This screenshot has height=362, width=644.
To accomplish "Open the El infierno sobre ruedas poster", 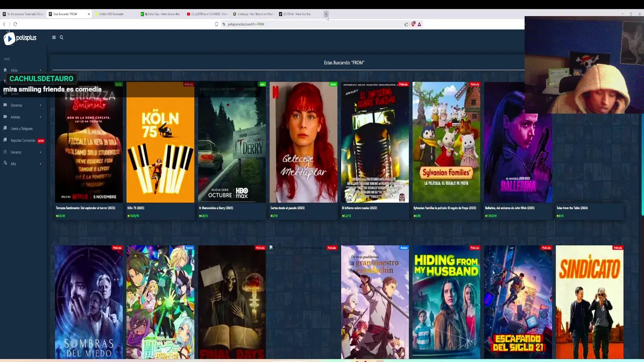I will (375, 142).
